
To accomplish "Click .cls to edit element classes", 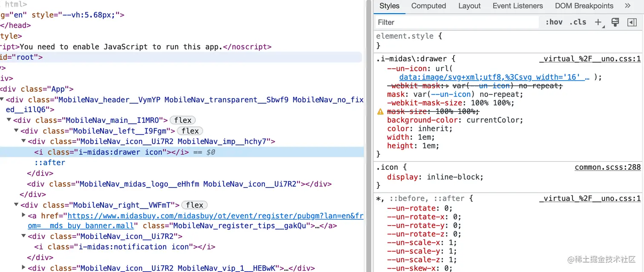I will click(578, 22).
